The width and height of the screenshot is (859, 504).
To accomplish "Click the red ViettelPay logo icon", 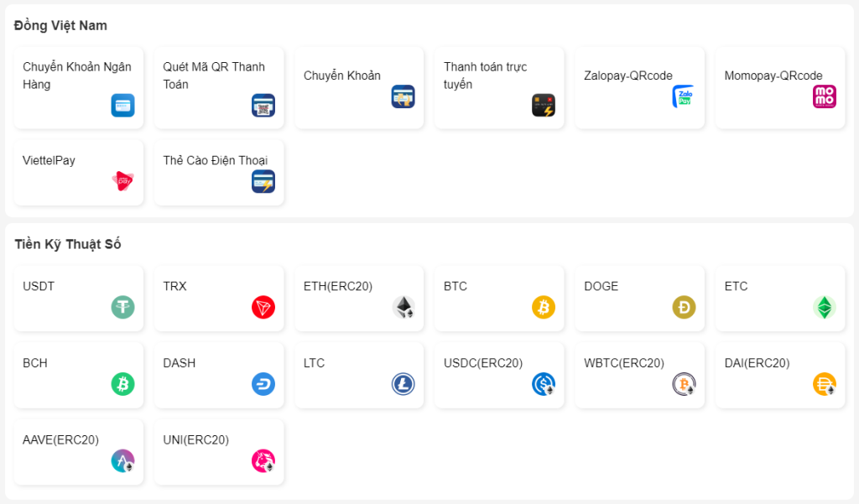I will [122, 181].
